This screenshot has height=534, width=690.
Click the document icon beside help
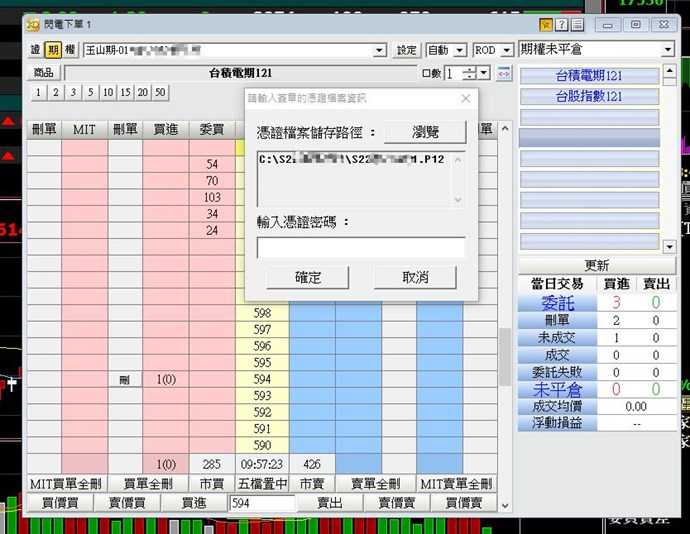[x=577, y=24]
